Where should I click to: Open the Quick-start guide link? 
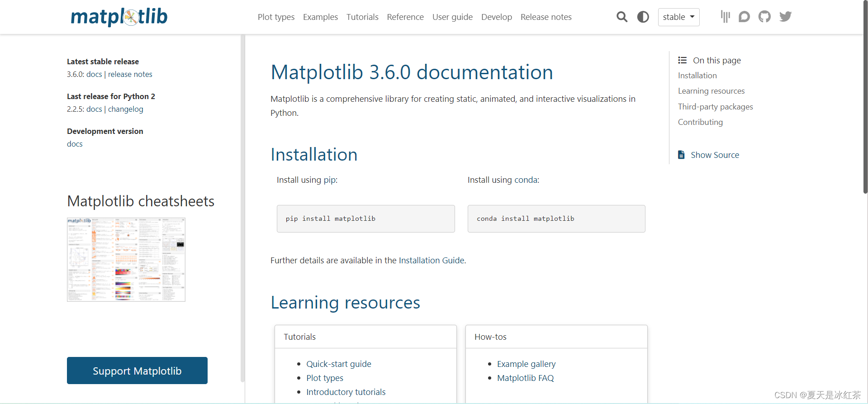[338, 364]
